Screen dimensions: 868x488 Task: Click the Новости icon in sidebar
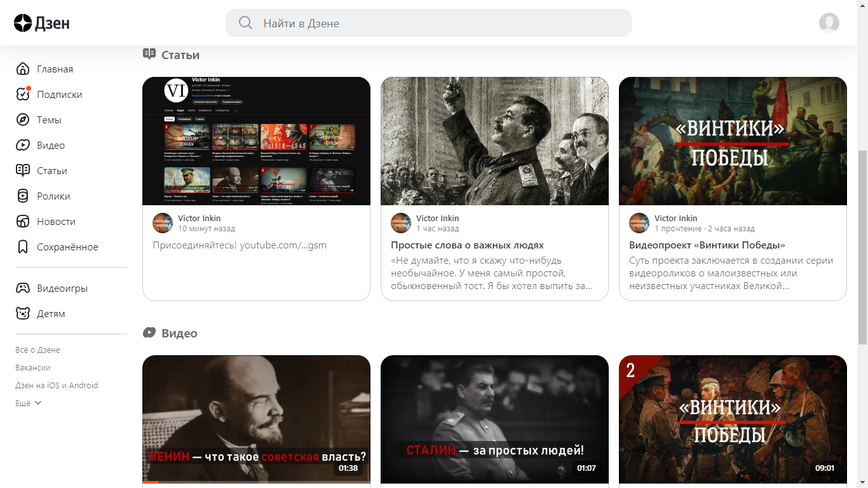pos(23,222)
